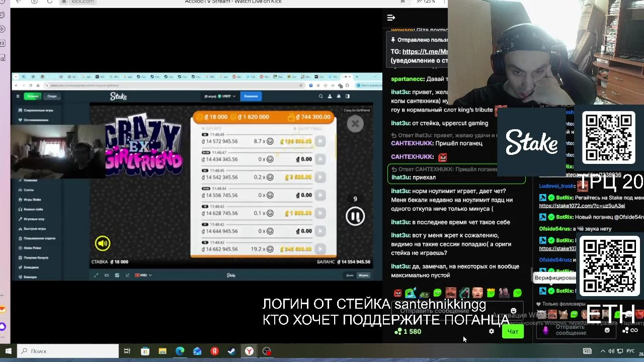644x362 pixels.
Task: Click theater mode icon below the game
Action: pyautogui.click(x=107, y=275)
